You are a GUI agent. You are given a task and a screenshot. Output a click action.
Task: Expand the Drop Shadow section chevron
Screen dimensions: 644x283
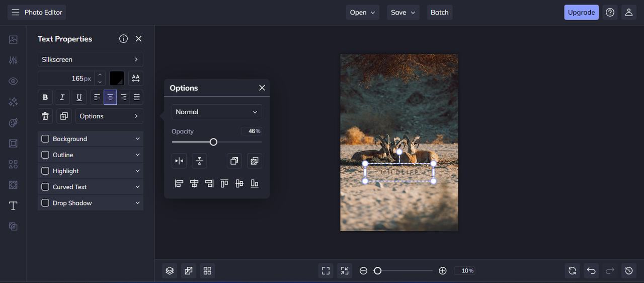137,203
